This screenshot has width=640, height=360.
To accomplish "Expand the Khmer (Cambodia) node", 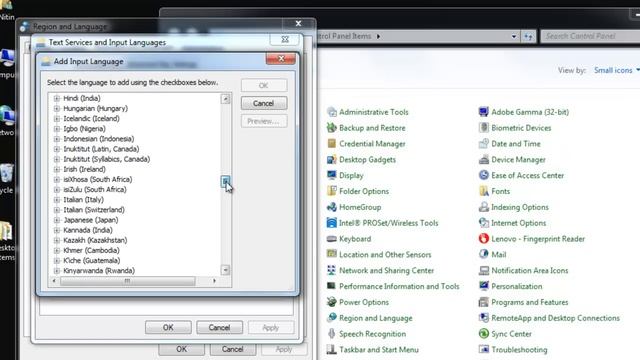I will (57, 250).
